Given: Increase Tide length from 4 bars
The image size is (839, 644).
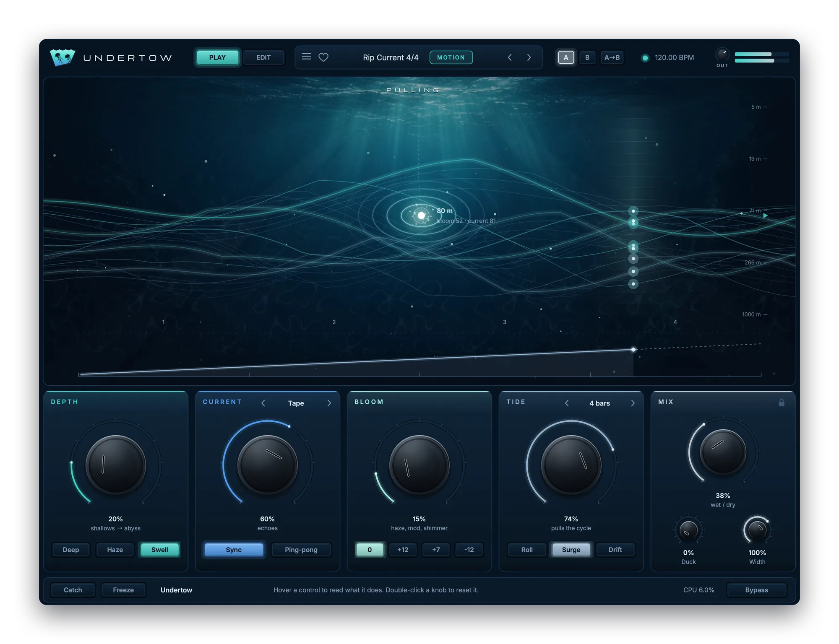Looking at the screenshot, I should (x=633, y=403).
